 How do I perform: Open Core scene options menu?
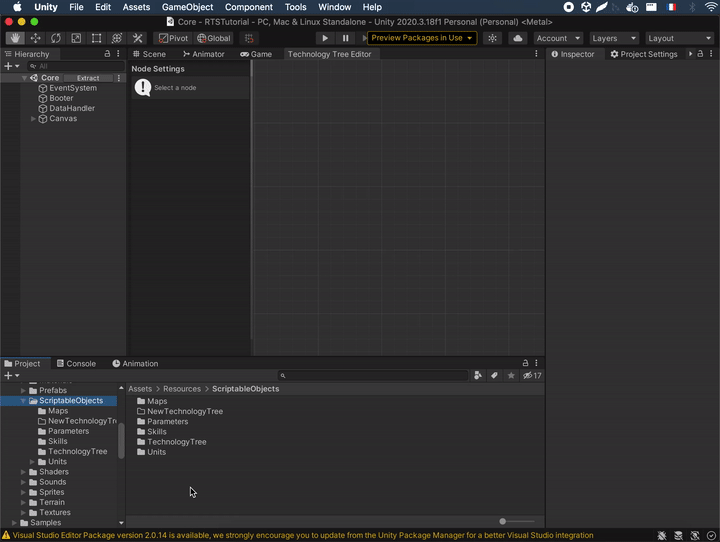(119, 78)
